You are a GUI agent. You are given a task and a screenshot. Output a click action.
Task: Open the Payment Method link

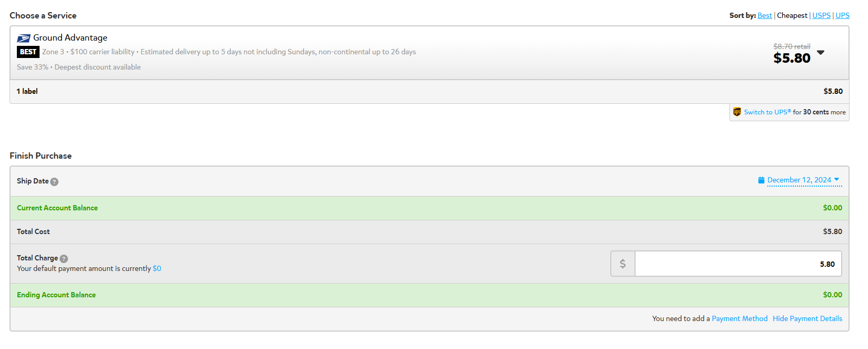point(739,319)
